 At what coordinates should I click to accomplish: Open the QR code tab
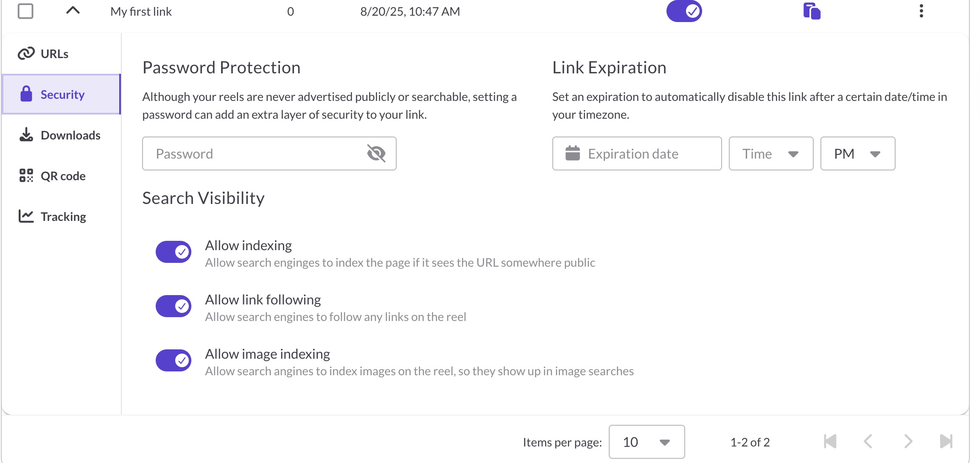pyautogui.click(x=63, y=176)
